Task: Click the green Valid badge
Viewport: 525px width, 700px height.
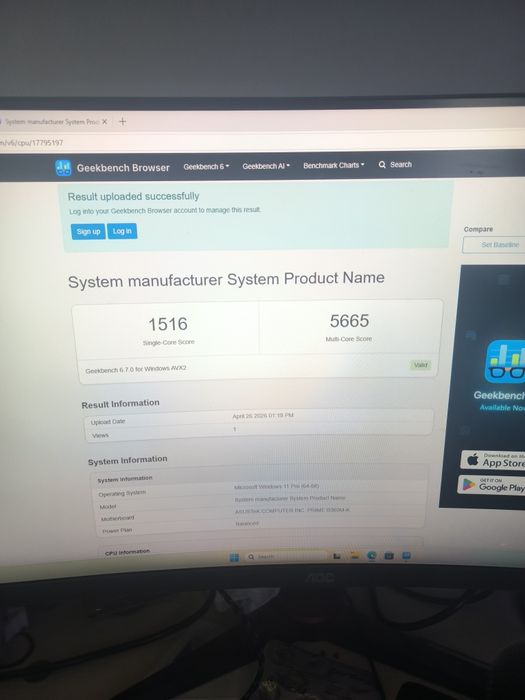Action: pos(420,365)
